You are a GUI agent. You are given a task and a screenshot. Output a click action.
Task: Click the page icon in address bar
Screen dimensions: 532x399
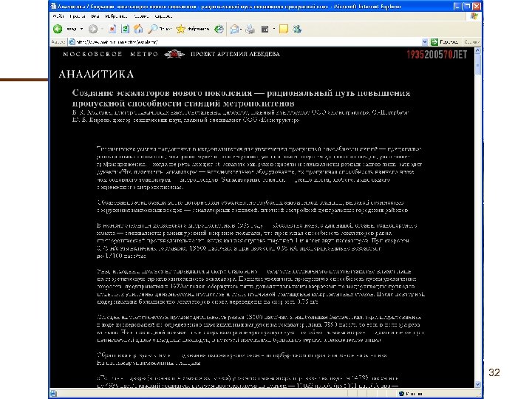72,42
